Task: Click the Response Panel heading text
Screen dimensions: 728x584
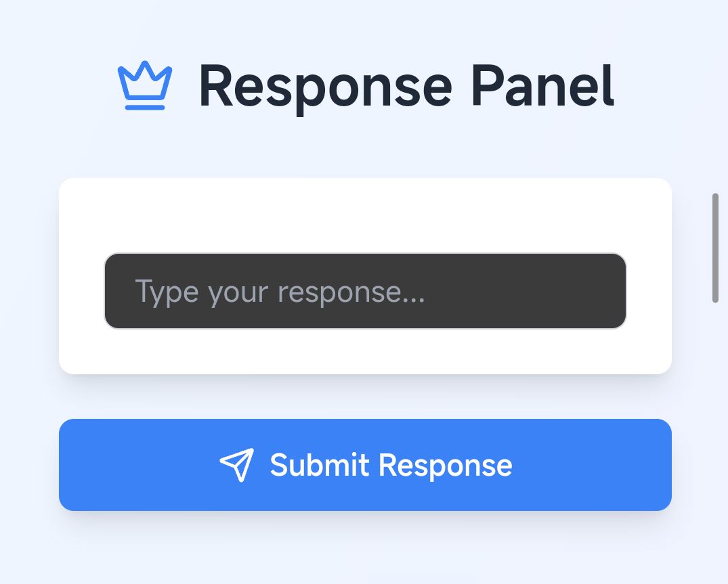Action: pyautogui.click(x=406, y=87)
